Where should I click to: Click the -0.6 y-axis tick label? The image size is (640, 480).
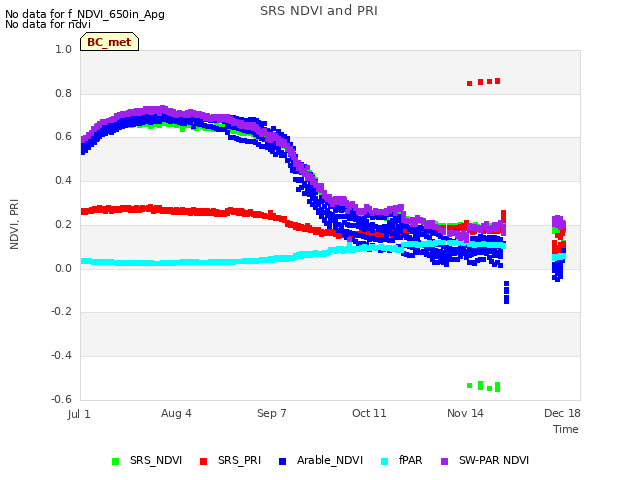[x=61, y=399]
